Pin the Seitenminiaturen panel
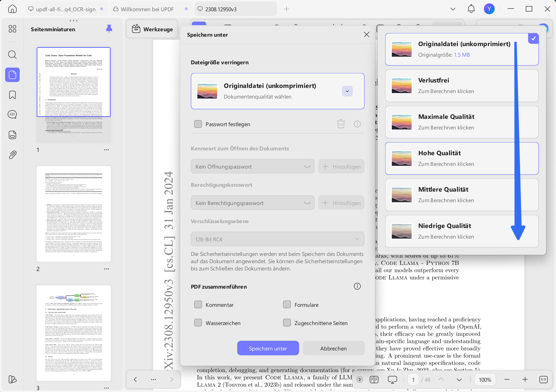The height and width of the screenshot is (392, 556). pyautogui.click(x=109, y=29)
